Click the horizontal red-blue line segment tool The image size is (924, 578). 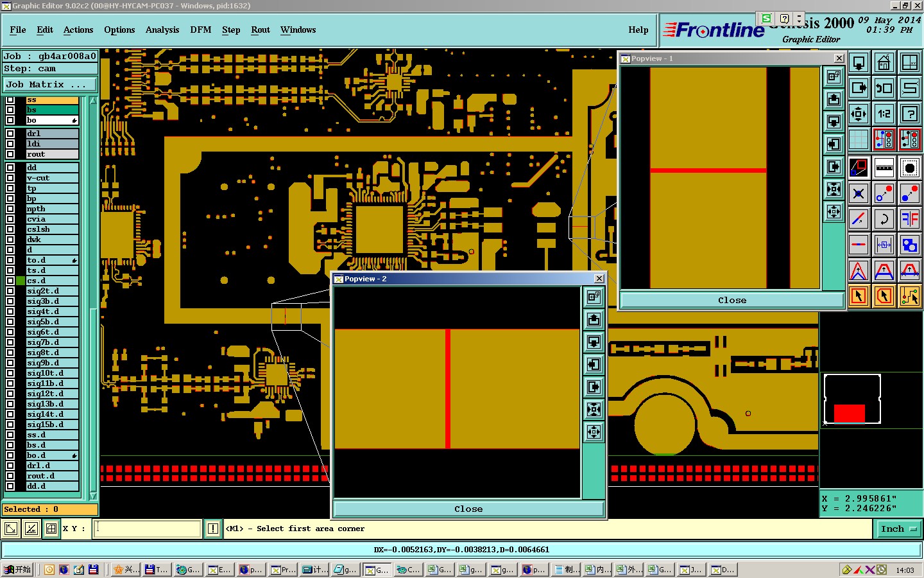(x=859, y=245)
